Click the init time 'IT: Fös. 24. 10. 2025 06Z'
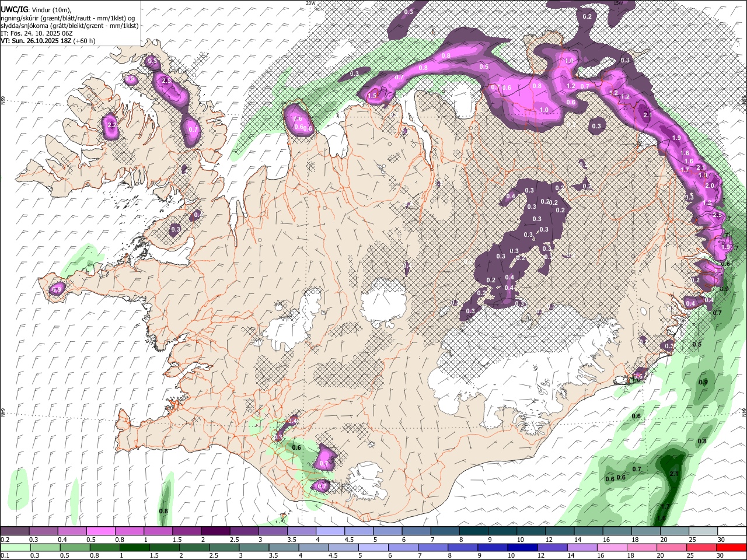 pyautogui.click(x=37, y=33)
